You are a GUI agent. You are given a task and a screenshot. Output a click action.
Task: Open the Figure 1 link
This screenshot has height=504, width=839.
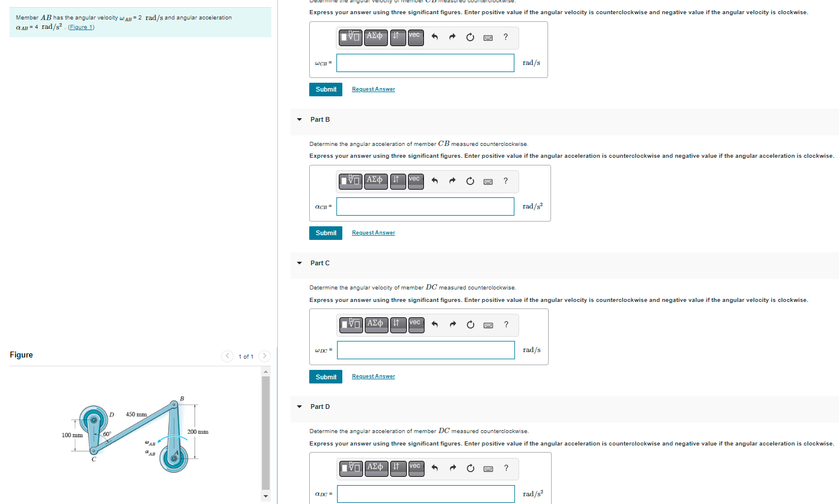point(81,27)
